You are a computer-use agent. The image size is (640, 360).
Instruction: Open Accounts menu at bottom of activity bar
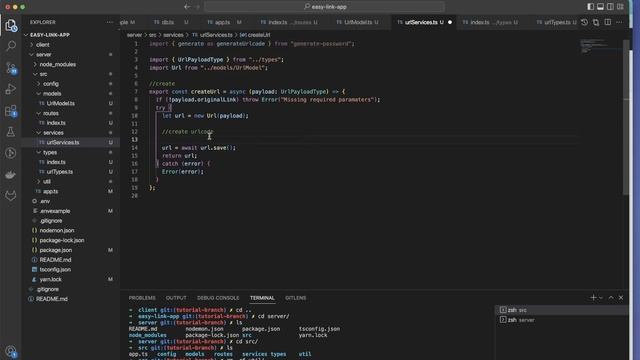(x=11, y=351)
